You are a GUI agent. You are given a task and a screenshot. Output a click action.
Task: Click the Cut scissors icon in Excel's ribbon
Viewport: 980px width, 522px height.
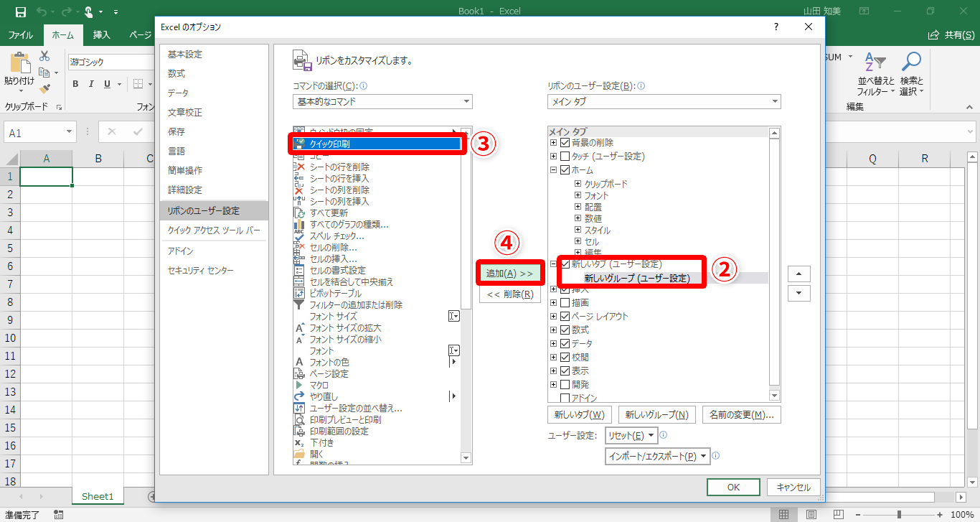44,56
